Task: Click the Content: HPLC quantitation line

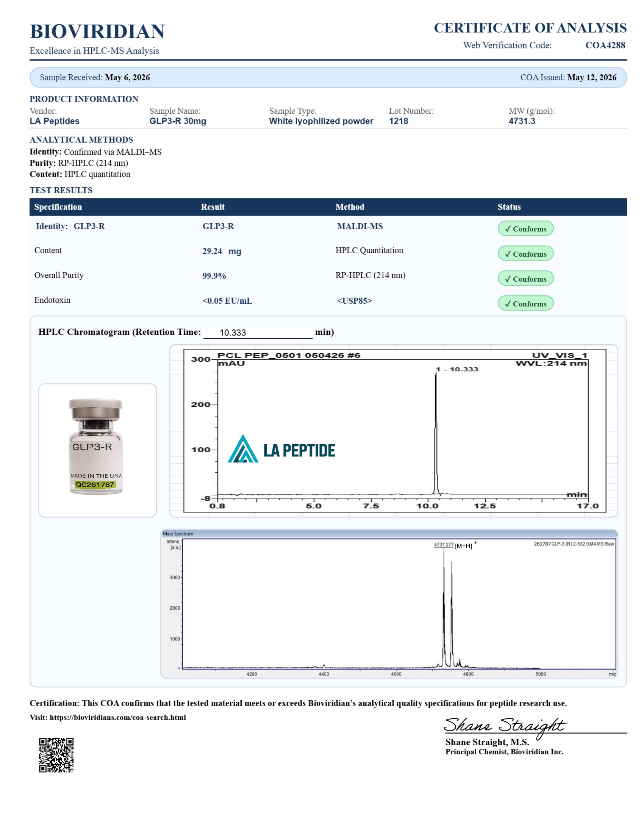Action: tap(80, 174)
